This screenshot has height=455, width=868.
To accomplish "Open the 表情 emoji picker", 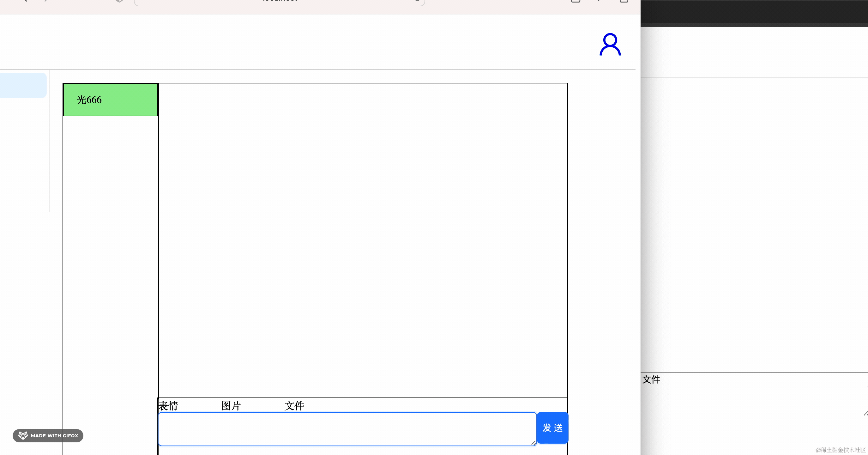I will pyautogui.click(x=168, y=405).
